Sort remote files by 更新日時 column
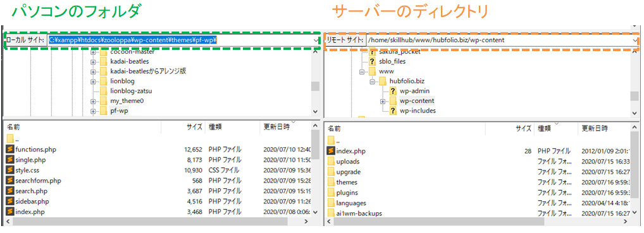The width and height of the screenshot is (644, 233). tap(605, 128)
